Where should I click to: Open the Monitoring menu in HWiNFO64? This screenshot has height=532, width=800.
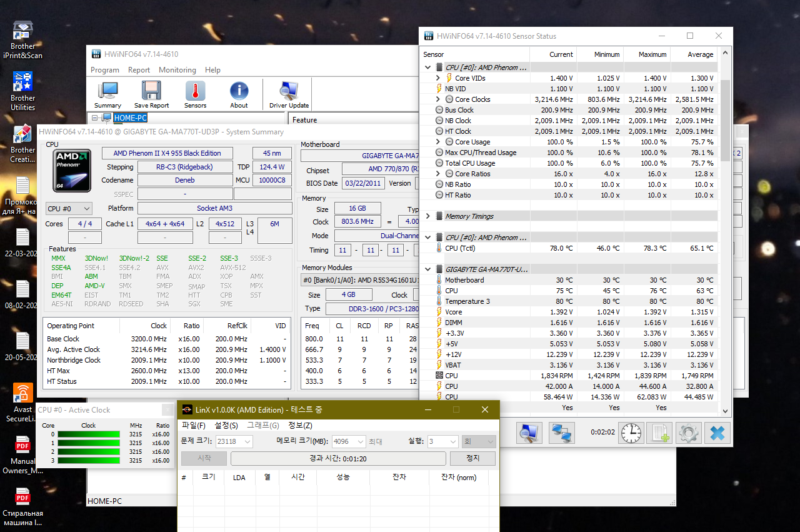[177, 70]
